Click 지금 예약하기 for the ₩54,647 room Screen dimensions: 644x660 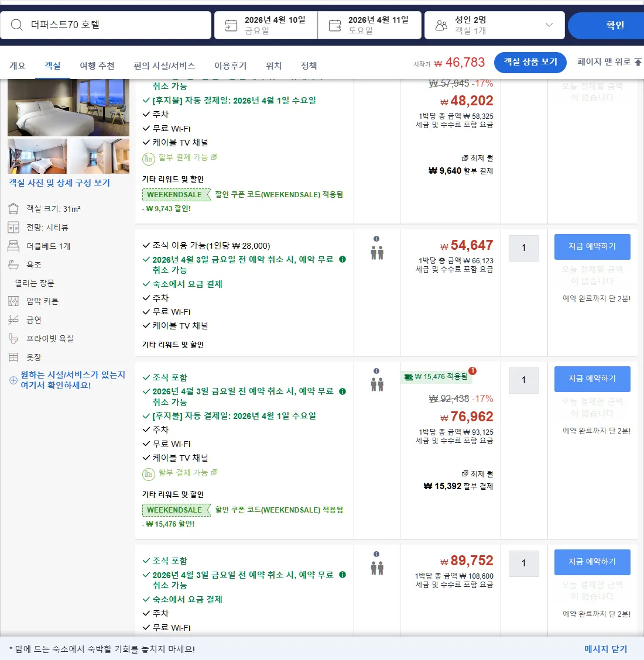click(592, 247)
